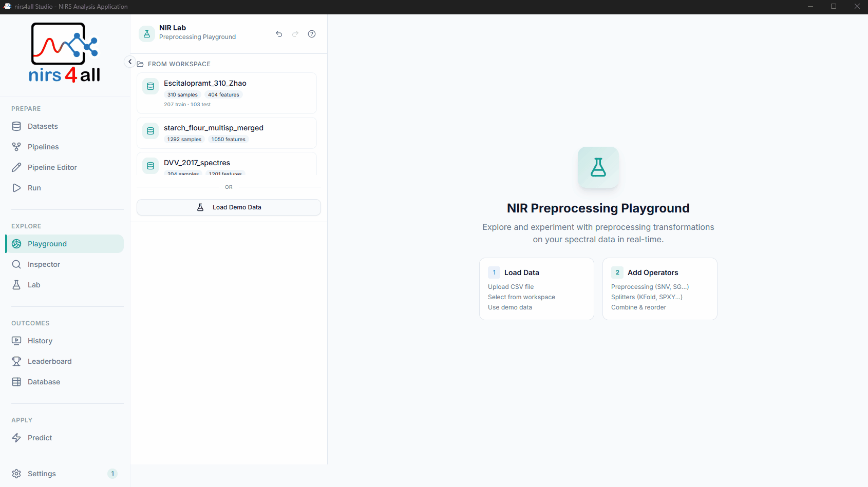Screen dimensions: 868x487
Task: Click the Predict lightning icon
Action: coord(16,438)
